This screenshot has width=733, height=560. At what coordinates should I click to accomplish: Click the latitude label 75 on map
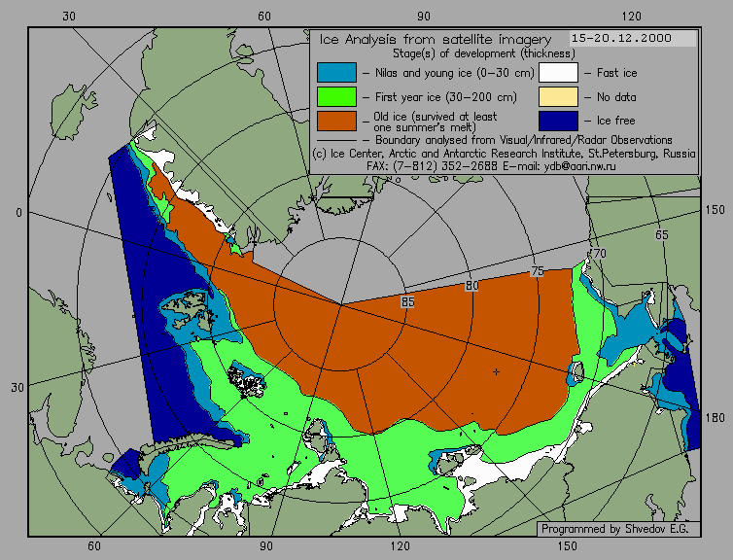point(538,271)
